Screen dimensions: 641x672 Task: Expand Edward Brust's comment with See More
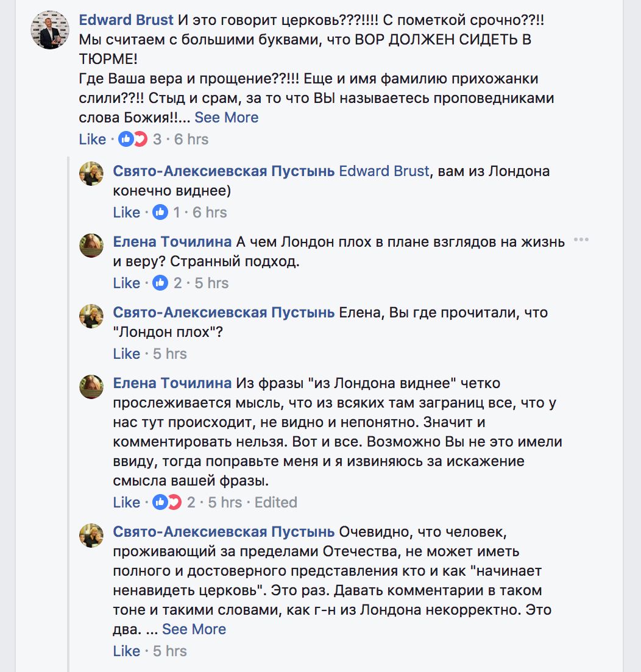pyautogui.click(x=226, y=118)
